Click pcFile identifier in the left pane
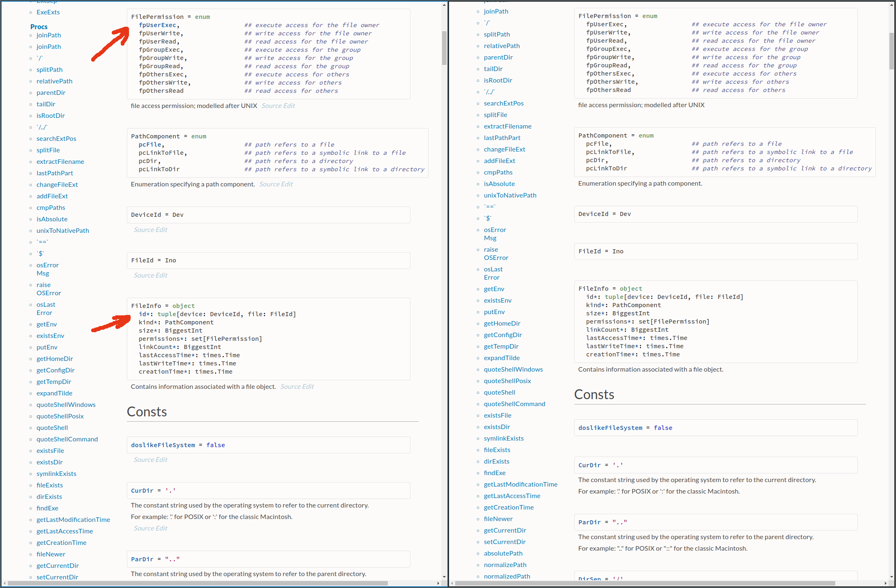The width and height of the screenshot is (896, 588). (x=150, y=145)
